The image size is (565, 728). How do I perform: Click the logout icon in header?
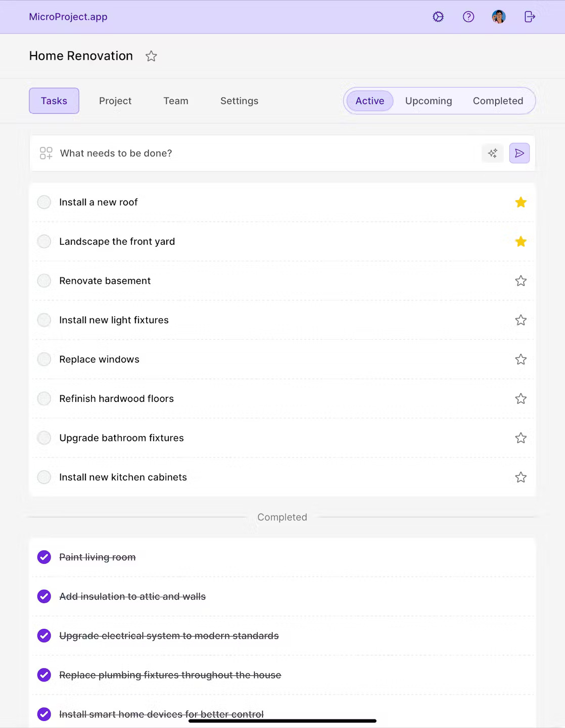coord(529,17)
